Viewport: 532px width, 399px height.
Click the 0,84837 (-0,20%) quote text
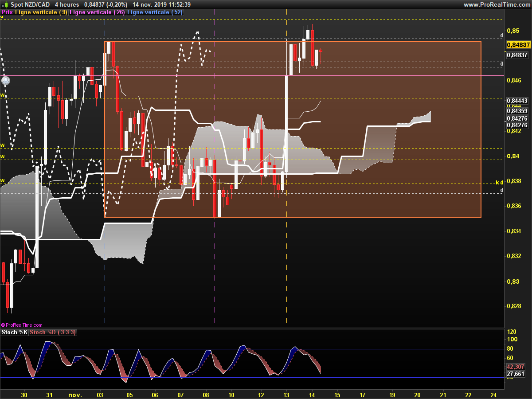(x=106, y=4)
